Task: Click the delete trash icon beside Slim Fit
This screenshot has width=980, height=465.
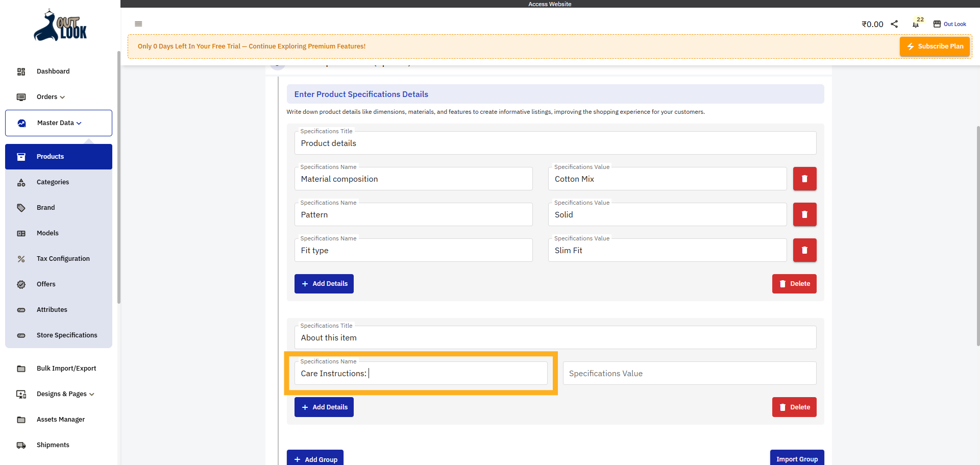Action: coord(804,250)
